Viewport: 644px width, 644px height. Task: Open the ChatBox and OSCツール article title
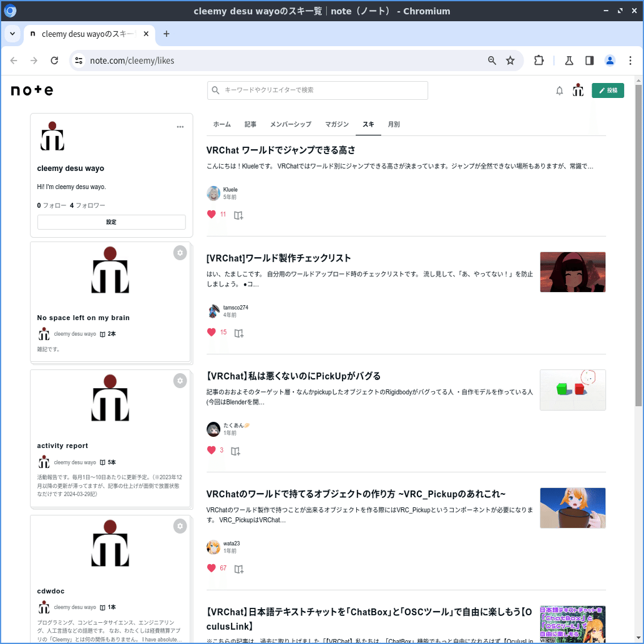(369, 619)
